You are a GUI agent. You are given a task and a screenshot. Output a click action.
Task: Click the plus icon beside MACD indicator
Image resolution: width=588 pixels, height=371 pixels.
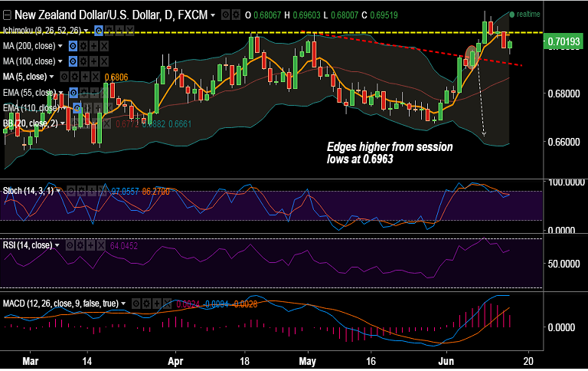point(157,304)
